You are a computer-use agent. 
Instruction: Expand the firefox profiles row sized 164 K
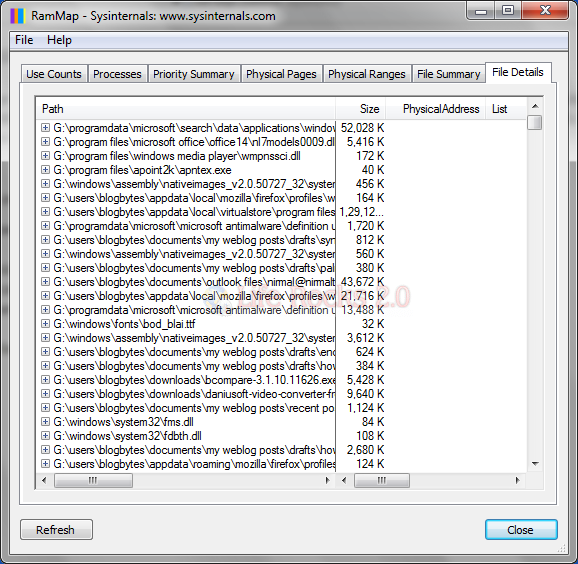pyautogui.click(x=45, y=198)
